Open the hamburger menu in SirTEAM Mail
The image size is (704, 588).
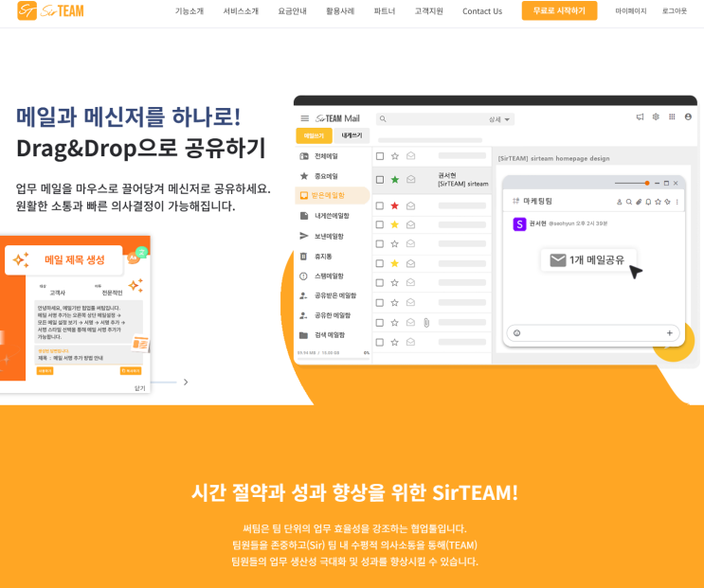point(304,118)
